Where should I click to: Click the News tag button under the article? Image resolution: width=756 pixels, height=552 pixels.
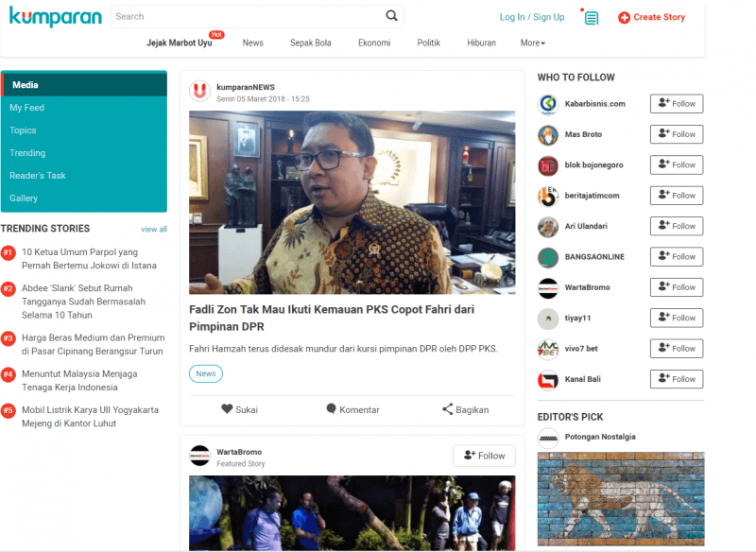pos(206,373)
